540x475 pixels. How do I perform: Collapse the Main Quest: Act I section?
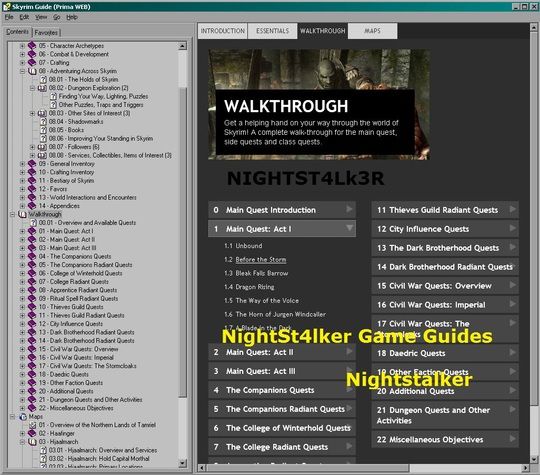coord(349,228)
